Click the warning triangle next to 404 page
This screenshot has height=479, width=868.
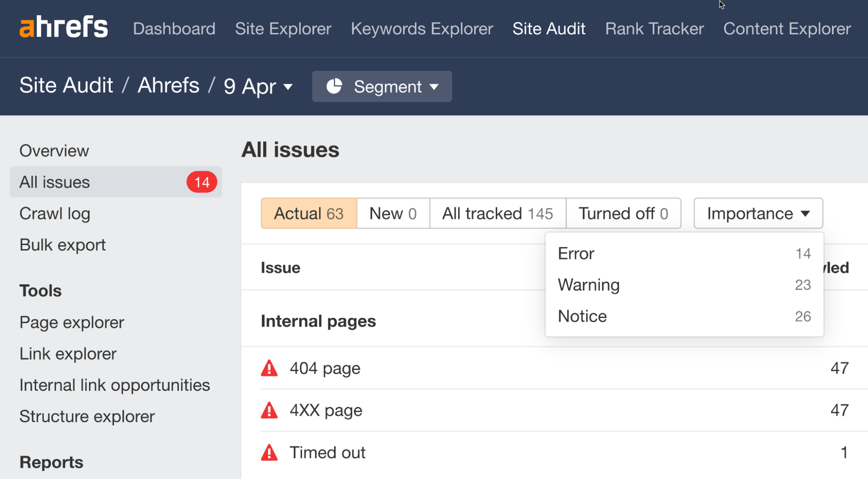pyautogui.click(x=269, y=368)
